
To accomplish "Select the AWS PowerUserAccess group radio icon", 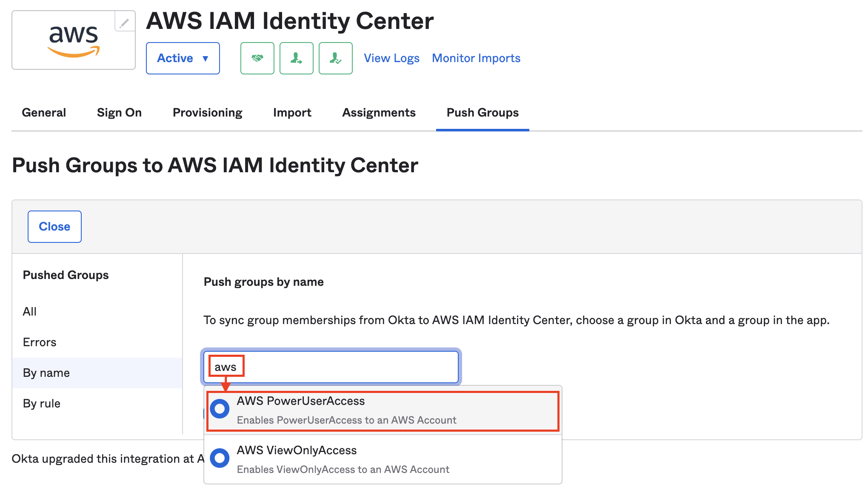I will [x=220, y=408].
